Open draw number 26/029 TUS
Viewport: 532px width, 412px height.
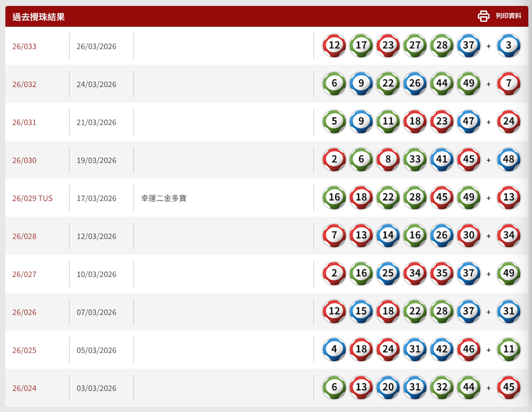(32, 198)
